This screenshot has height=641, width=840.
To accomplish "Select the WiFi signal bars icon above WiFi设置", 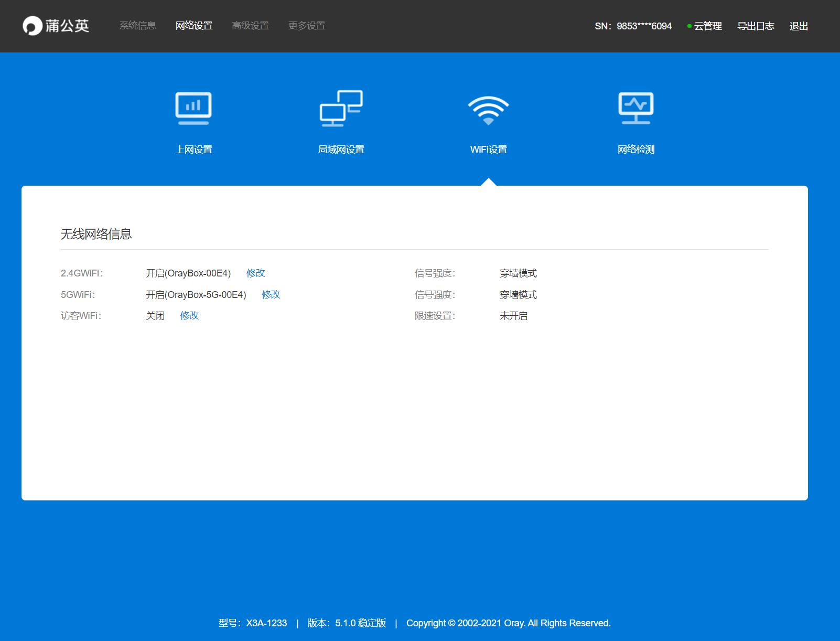I will [x=489, y=108].
